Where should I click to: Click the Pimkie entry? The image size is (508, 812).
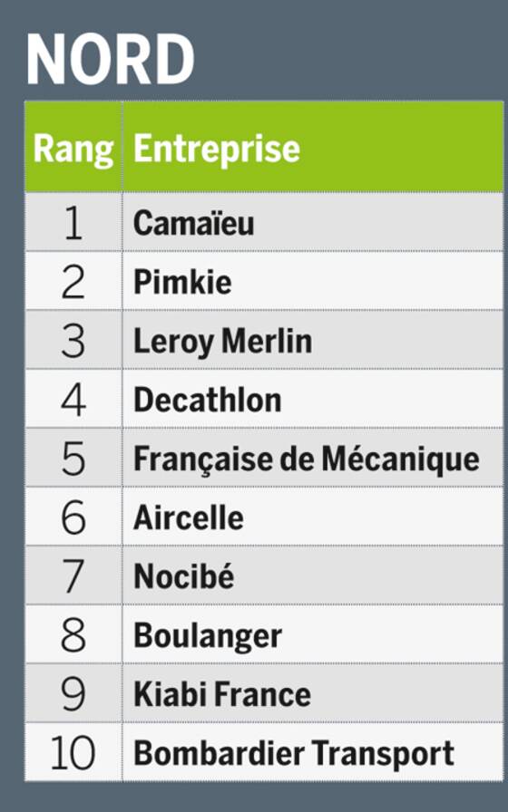click(x=182, y=282)
